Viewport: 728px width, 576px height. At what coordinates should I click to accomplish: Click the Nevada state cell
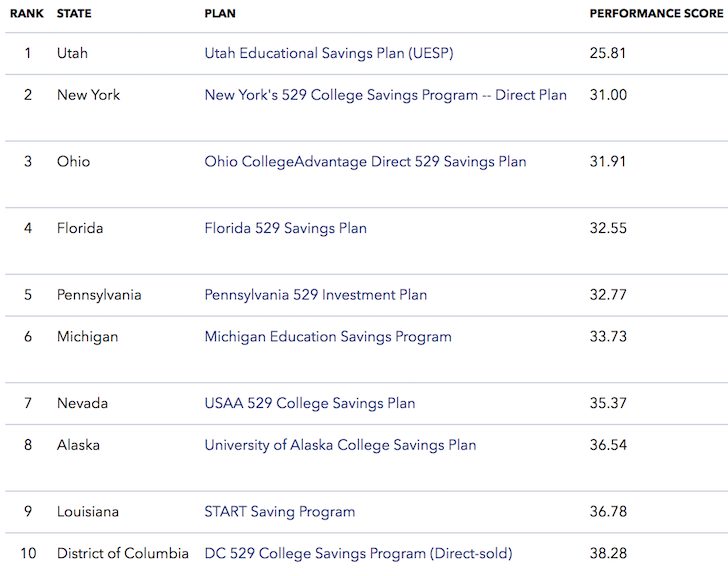pos(82,403)
